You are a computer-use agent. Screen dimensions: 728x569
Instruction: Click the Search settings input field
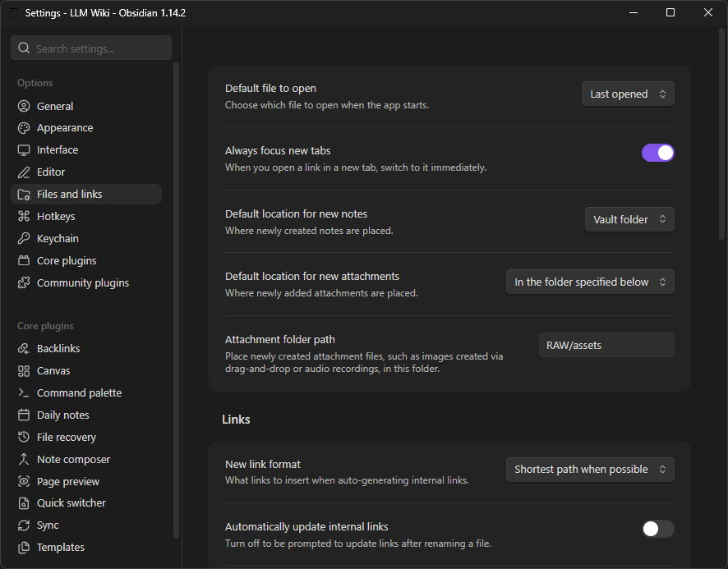[x=91, y=48]
